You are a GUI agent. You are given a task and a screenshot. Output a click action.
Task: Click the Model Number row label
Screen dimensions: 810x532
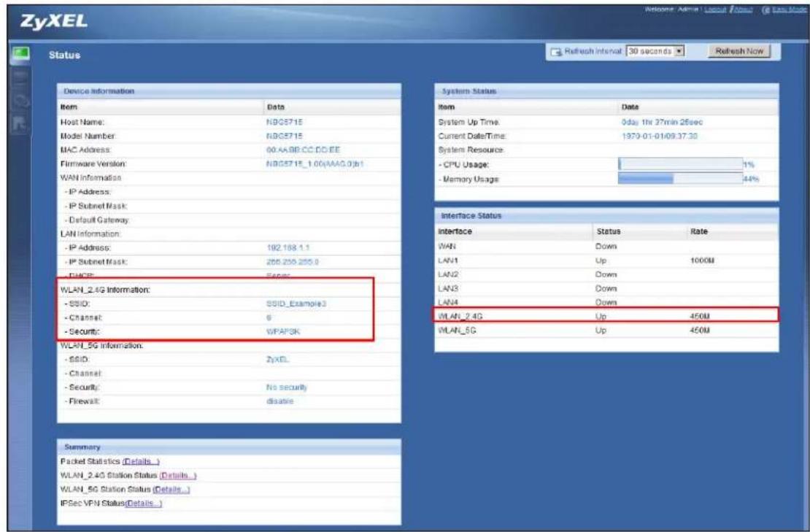(x=88, y=136)
